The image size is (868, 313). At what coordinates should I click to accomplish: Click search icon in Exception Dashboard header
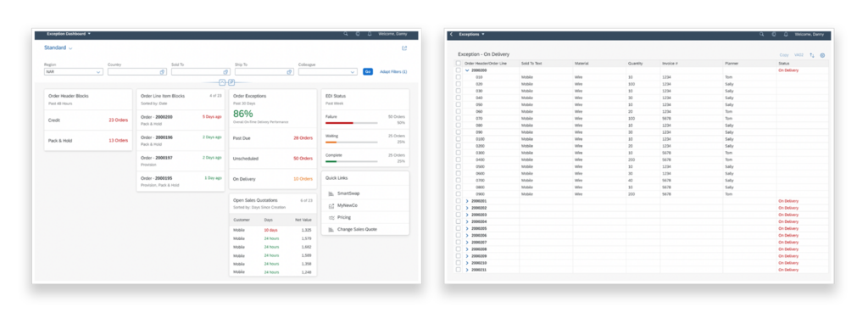(x=346, y=34)
